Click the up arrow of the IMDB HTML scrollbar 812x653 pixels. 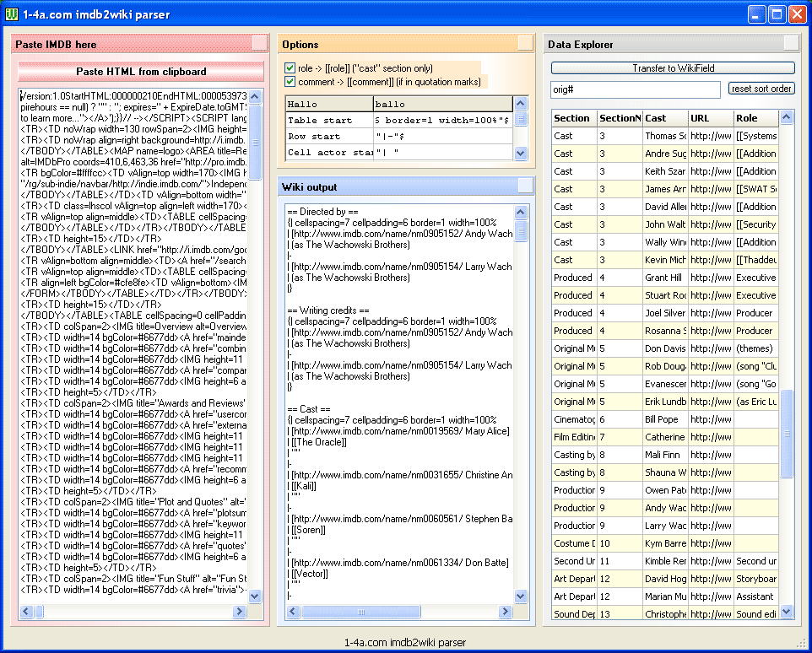click(x=255, y=96)
